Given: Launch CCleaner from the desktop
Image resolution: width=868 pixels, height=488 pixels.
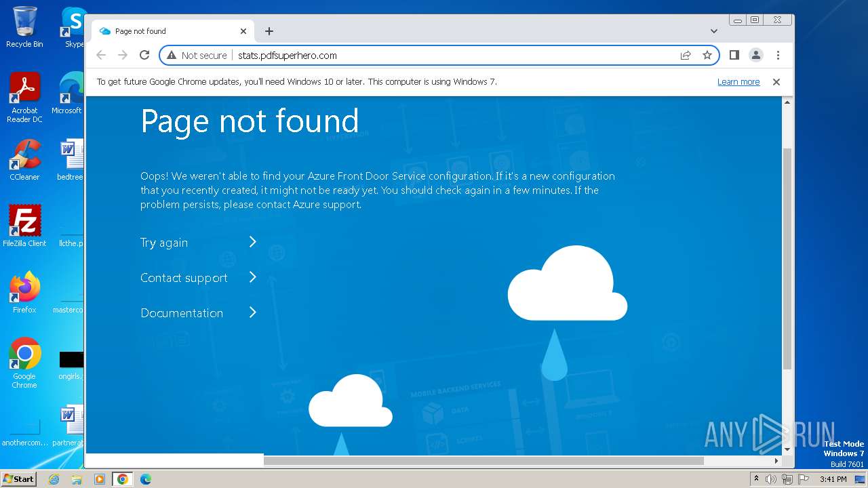Looking at the screenshot, I should pyautogui.click(x=24, y=160).
